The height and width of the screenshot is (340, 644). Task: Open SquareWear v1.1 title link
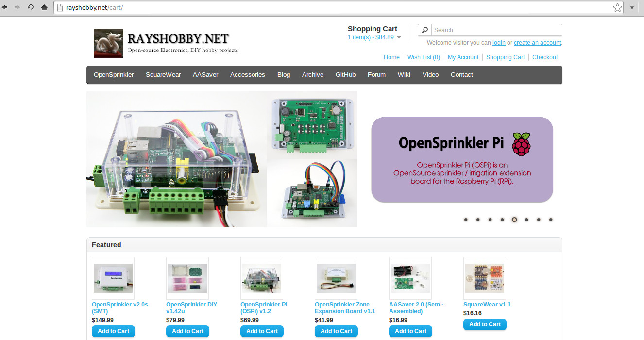pyautogui.click(x=487, y=305)
